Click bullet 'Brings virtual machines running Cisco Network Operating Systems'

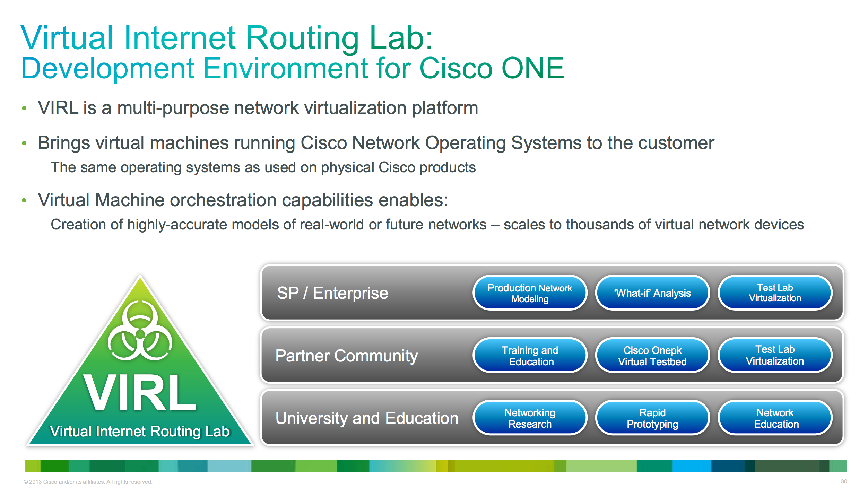click(376, 143)
